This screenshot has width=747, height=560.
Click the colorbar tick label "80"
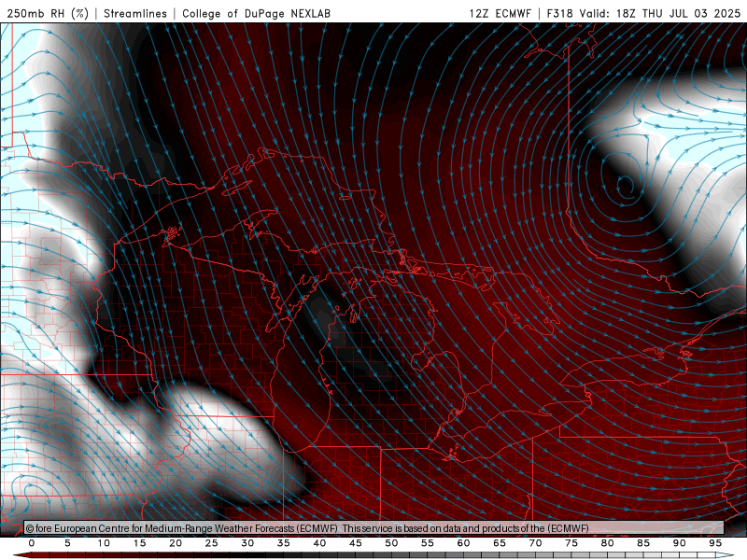[x=607, y=543]
